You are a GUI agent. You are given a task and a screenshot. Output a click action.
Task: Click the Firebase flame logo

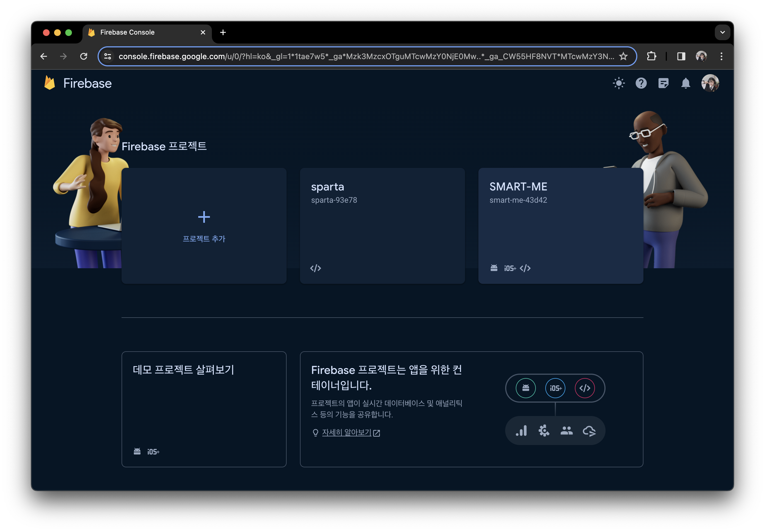pos(50,83)
